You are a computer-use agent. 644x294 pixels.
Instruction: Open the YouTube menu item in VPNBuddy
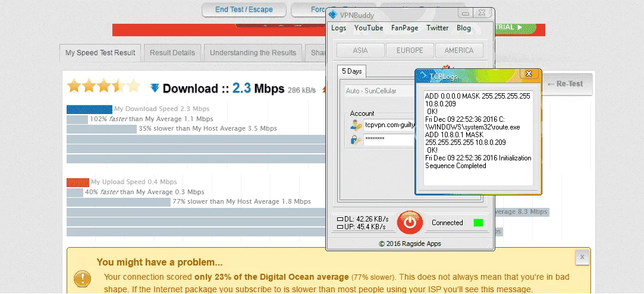point(369,28)
